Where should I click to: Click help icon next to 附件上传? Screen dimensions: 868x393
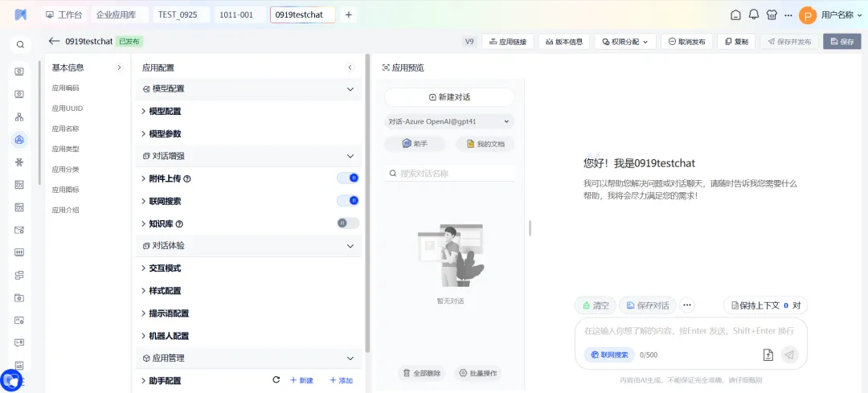(187, 178)
